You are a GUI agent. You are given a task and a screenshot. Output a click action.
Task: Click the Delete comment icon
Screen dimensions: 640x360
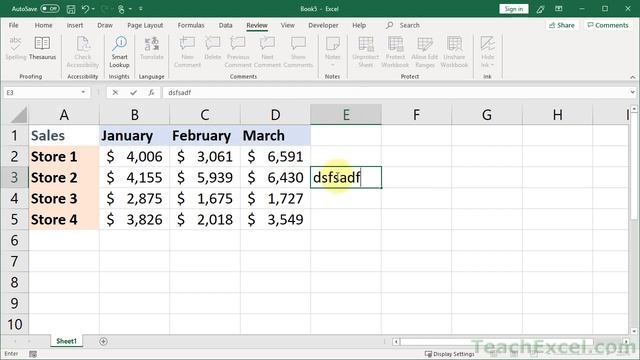[x=213, y=48]
